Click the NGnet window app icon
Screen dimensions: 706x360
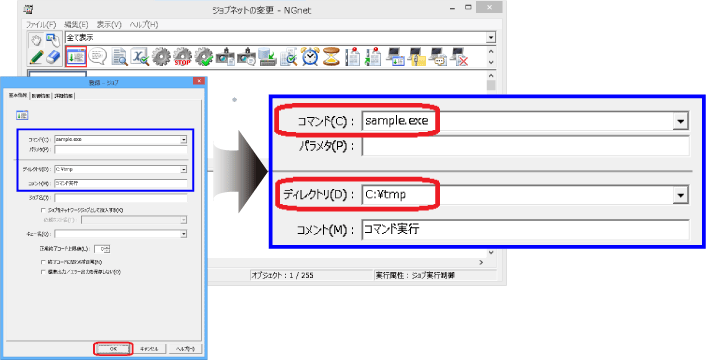click(x=27, y=9)
